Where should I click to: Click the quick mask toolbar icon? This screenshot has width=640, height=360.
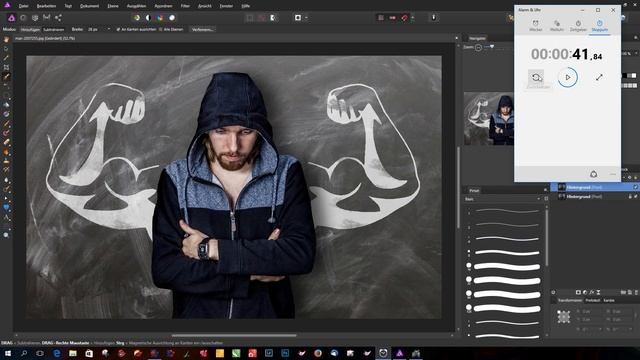click(298, 18)
